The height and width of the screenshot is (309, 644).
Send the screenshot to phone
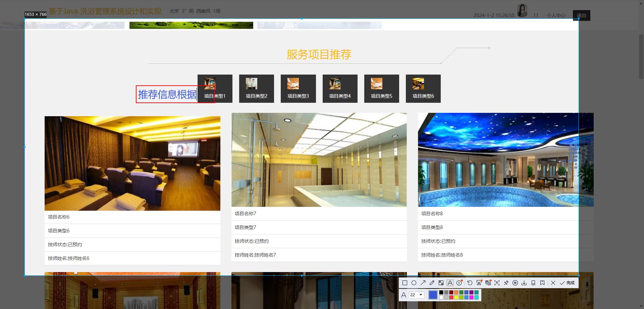pyautogui.click(x=533, y=283)
